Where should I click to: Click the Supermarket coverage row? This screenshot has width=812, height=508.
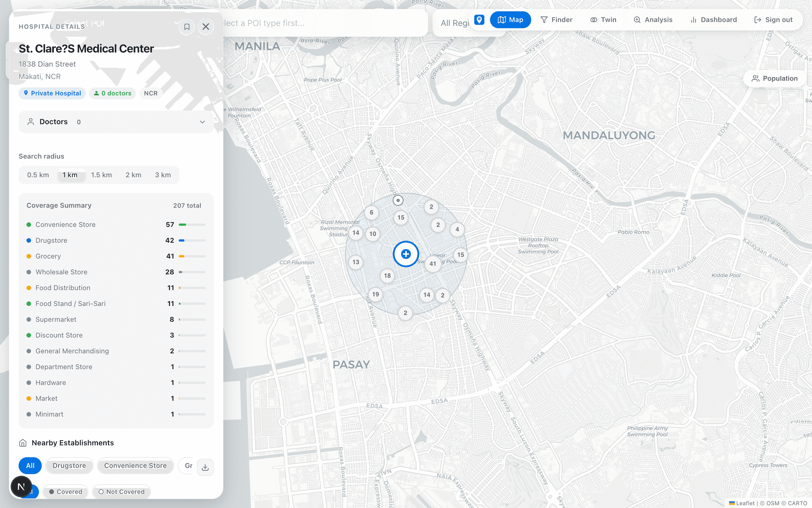pyautogui.click(x=116, y=319)
